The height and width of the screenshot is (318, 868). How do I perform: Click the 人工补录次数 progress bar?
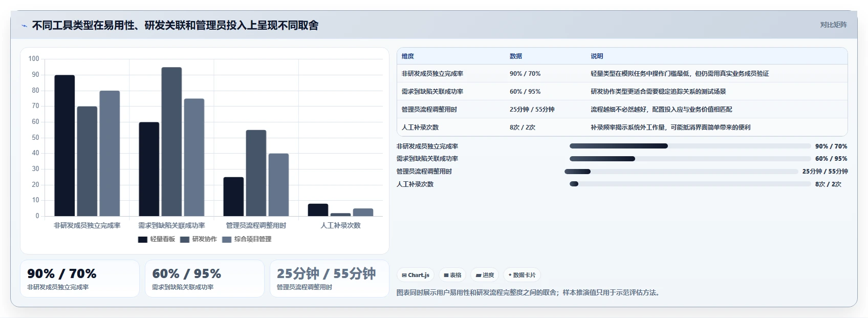click(690, 184)
